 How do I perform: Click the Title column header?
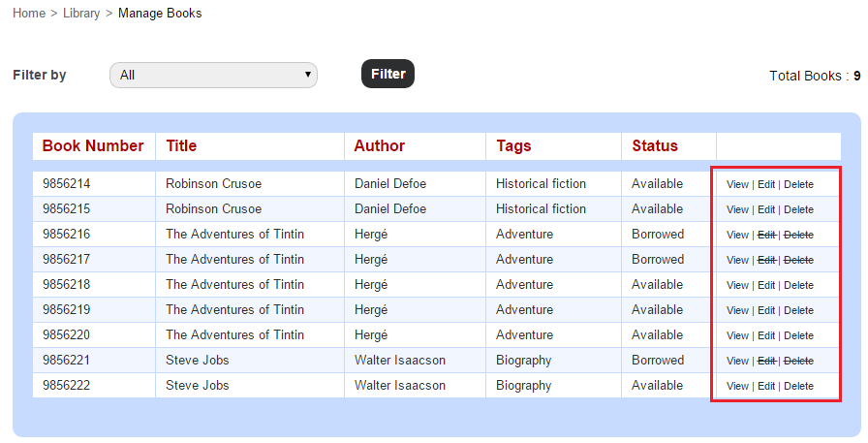(181, 145)
